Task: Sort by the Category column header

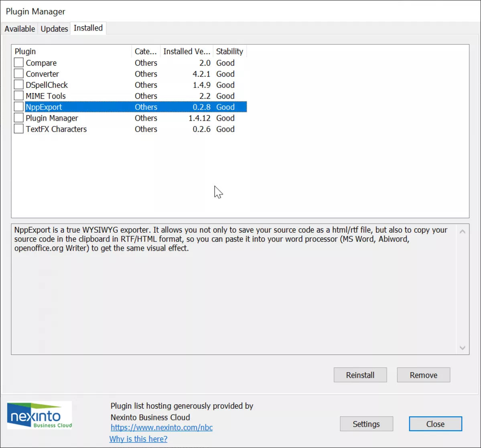Action: pyautogui.click(x=146, y=51)
